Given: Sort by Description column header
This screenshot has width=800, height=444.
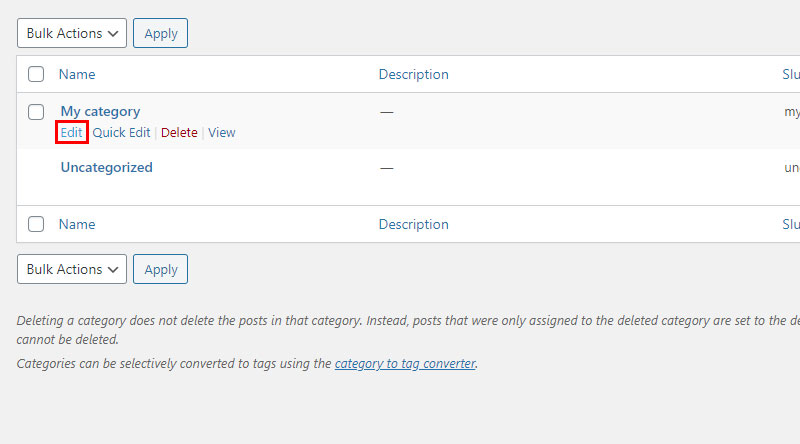Looking at the screenshot, I should point(413,75).
